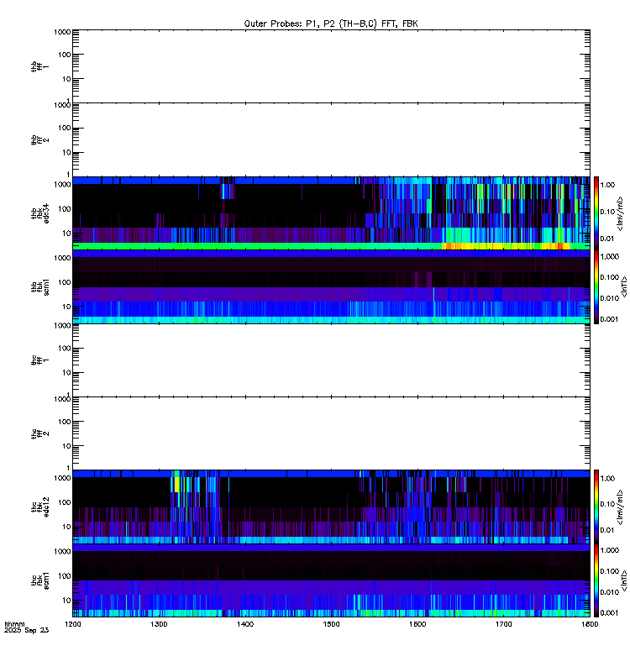Click the "100" tick of thb fff 1 panel
This screenshot has width=630, height=672.
click(x=65, y=55)
